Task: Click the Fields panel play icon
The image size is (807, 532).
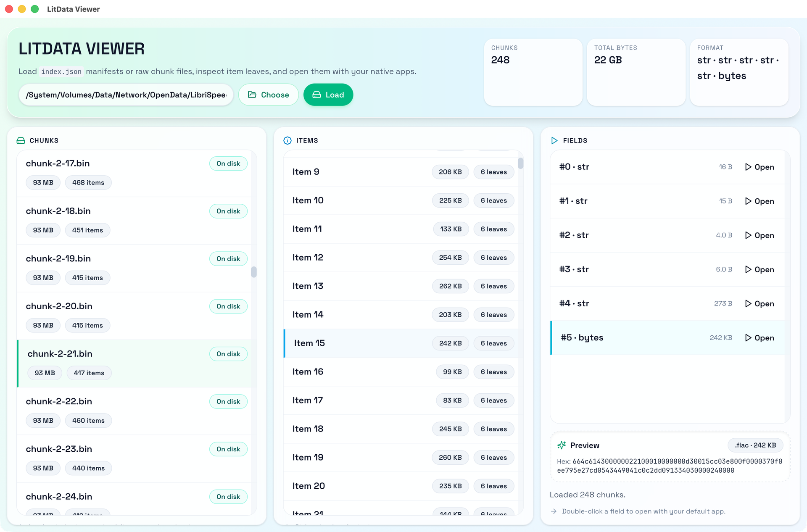Action: point(554,140)
